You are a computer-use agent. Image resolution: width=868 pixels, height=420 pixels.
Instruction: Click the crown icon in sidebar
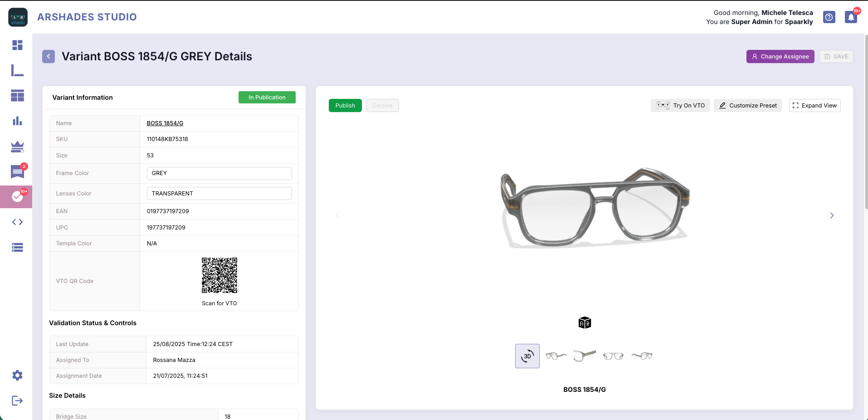[17, 147]
